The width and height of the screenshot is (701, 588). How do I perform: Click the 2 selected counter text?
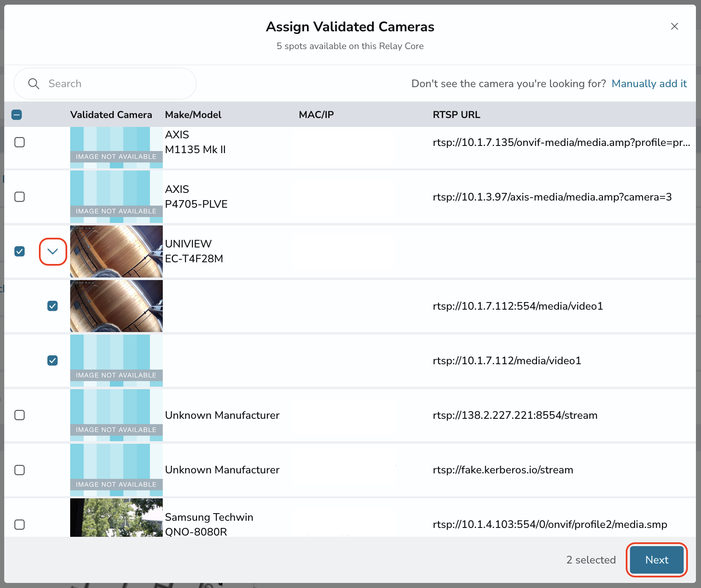coord(591,560)
